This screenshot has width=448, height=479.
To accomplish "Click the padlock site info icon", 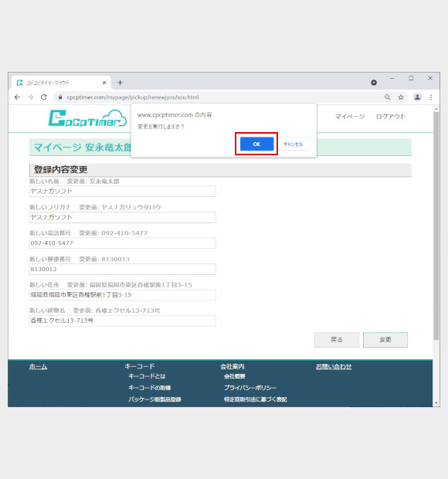I will 60,97.
